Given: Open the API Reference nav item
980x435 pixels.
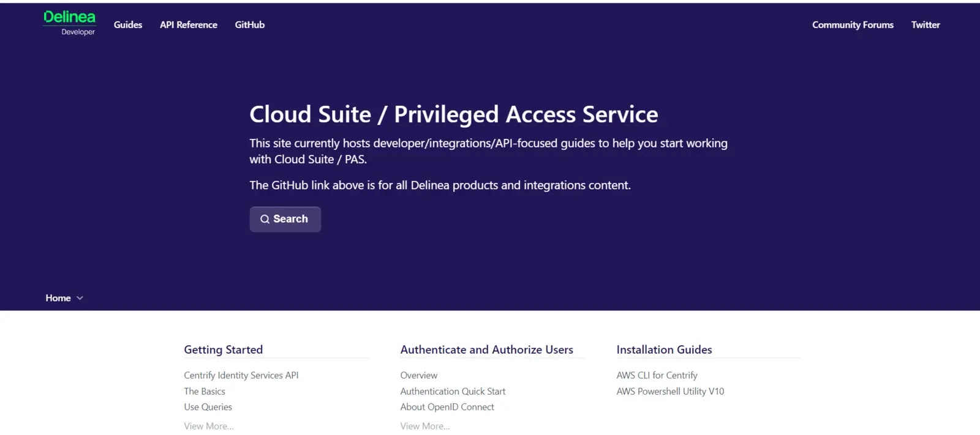Looking at the screenshot, I should pyautogui.click(x=189, y=25).
